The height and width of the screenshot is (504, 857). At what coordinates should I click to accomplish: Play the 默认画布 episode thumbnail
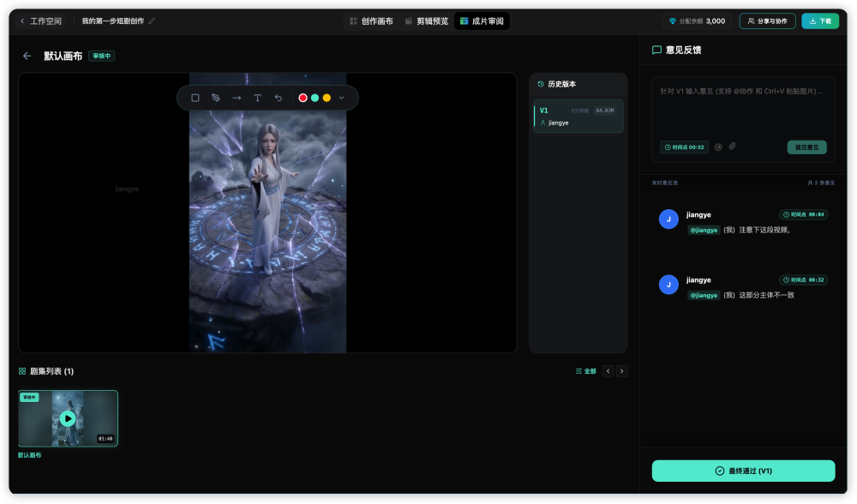pyautogui.click(x=68, y=419)
